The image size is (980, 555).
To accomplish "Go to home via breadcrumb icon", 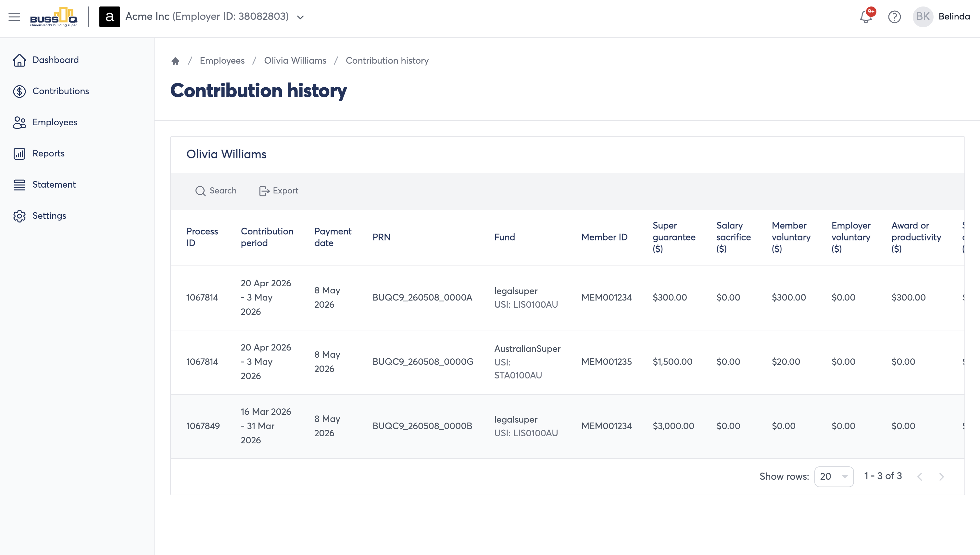I will point(175,61).
